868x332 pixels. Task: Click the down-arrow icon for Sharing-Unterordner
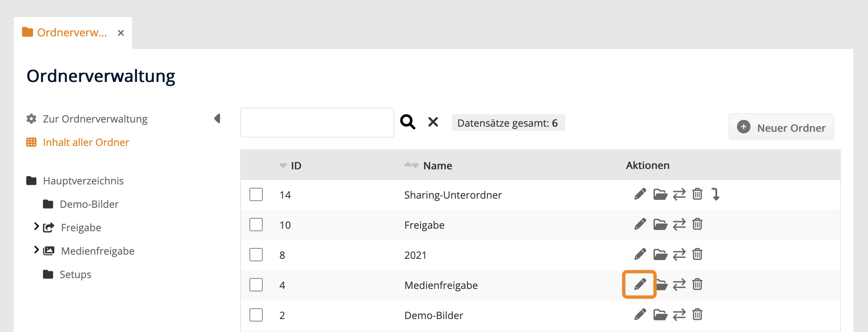click(716, 194)
